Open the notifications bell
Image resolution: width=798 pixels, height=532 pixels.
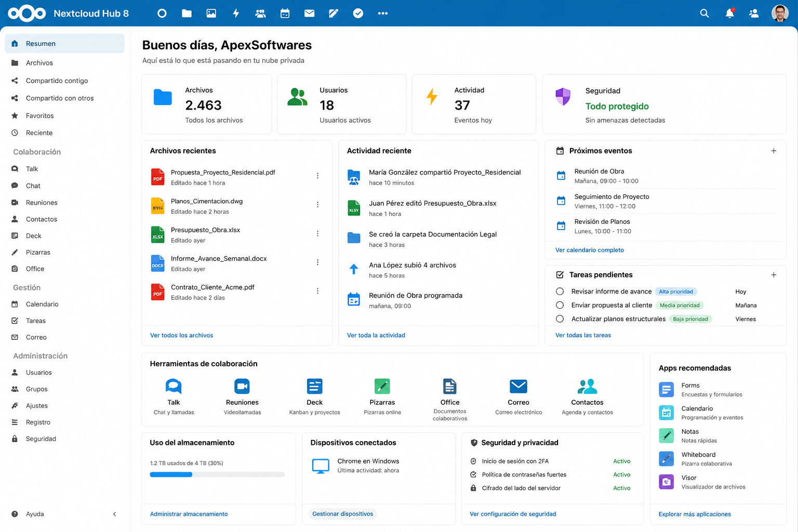(x=730, y=14)
